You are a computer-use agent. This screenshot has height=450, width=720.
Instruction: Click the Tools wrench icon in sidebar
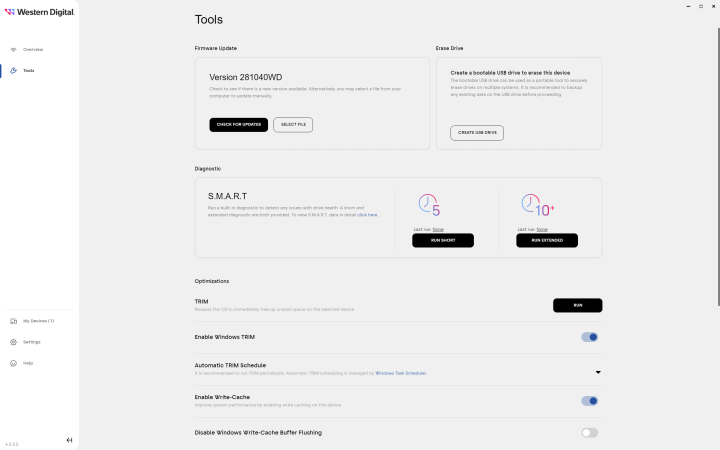[x=13, y=71]
